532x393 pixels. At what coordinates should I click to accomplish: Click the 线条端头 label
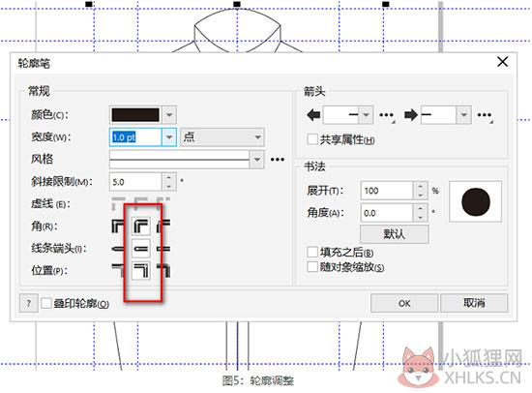[x=59, y=249]
